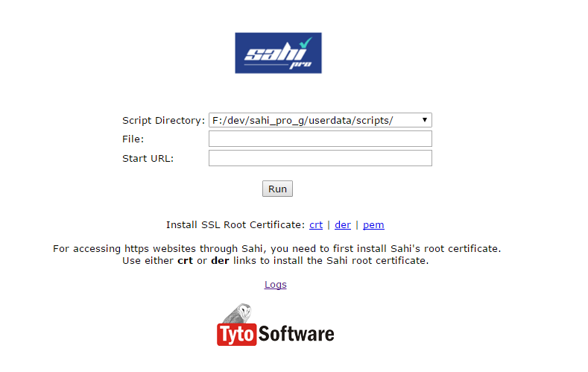Click the File label text
The width and height of the screenshot is (588, 372).
[133, 139]
